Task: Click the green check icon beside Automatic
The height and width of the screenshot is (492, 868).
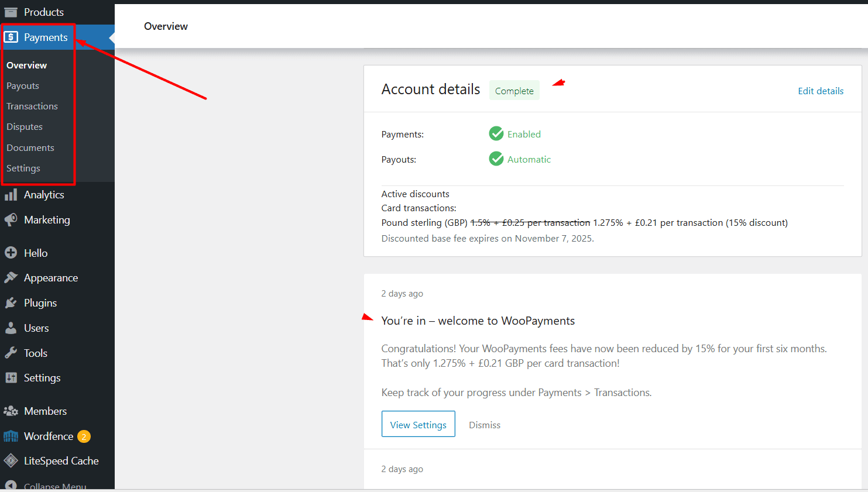Action: pyautogui.click(x=496, y=159)
